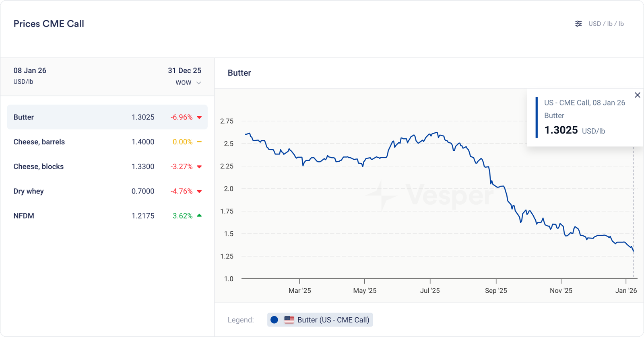Choose the Cheese, blocks commodity
Screen dimensions: 644x337
click(107, 166)
